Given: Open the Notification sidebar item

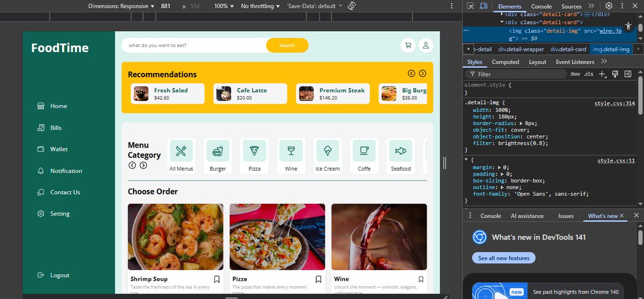Looking at the screenshot, I should point(60,171).
